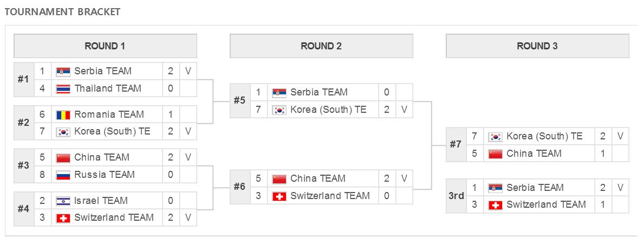Image resolution: width=644 pixels, height=243 pixels.
Task: Click the V winner mark in match #6
Action: click(x=404, y=178)
